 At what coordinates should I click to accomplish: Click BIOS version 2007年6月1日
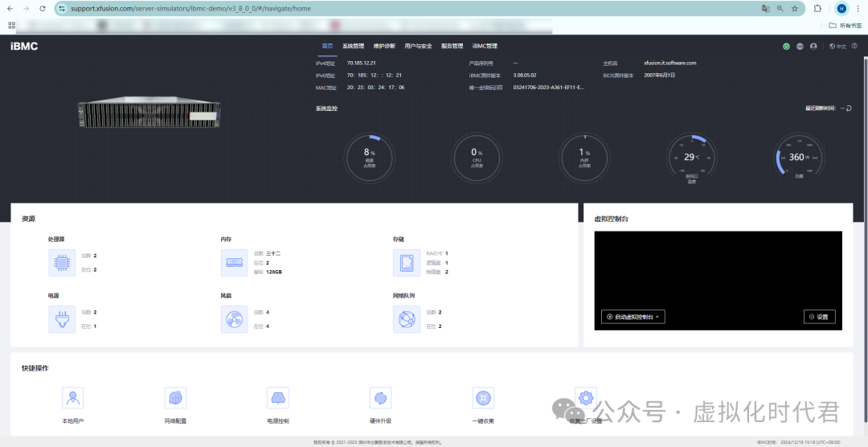659,76
